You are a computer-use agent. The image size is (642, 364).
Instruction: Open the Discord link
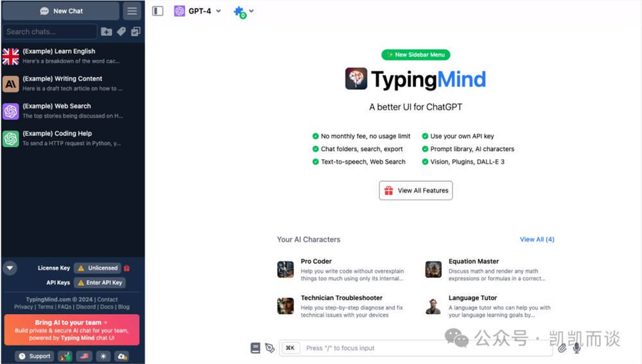(x=85, y=307)
